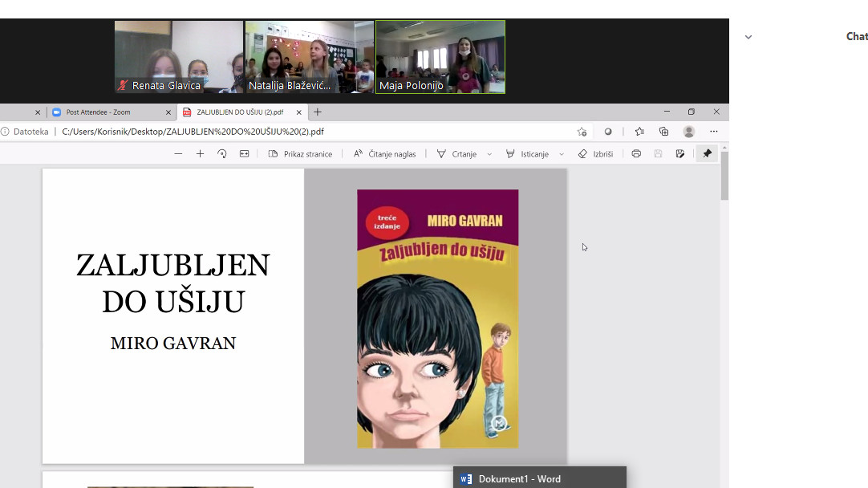Open a new browser tab
868x488 pixels.
point(317,112)
